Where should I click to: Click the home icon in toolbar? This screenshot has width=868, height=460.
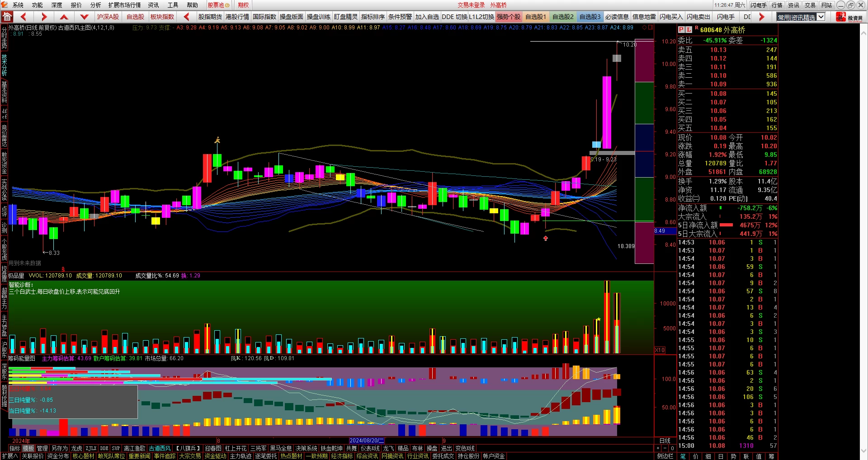tap(7, 17)
